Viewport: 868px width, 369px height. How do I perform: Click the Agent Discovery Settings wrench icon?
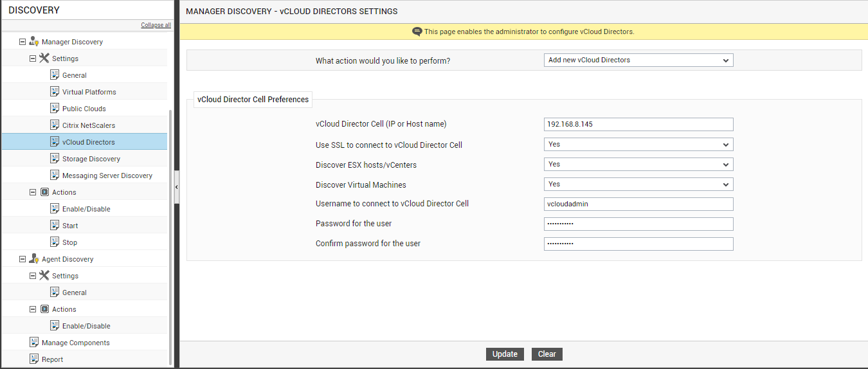[x=44, y=275]
